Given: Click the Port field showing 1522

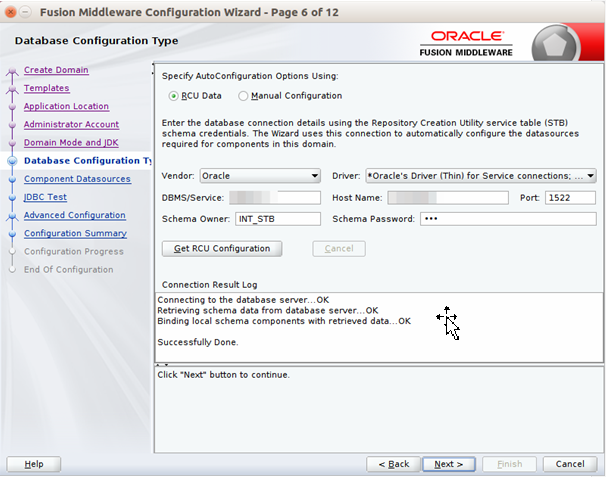Looking at the screenshot, I should [x=570, y=198].
